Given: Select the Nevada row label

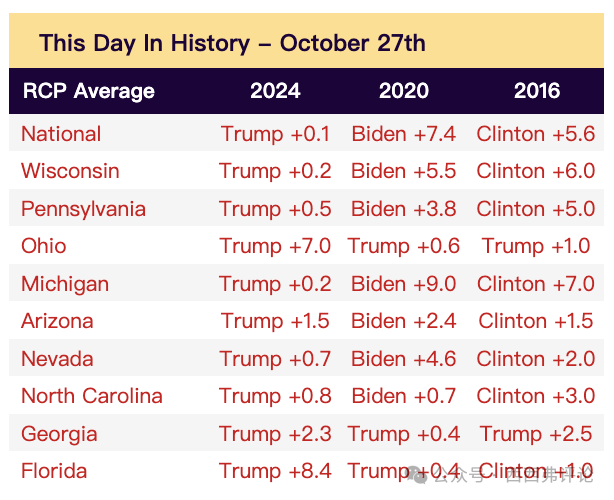Looking at the screenshot, I should [57, 359].
